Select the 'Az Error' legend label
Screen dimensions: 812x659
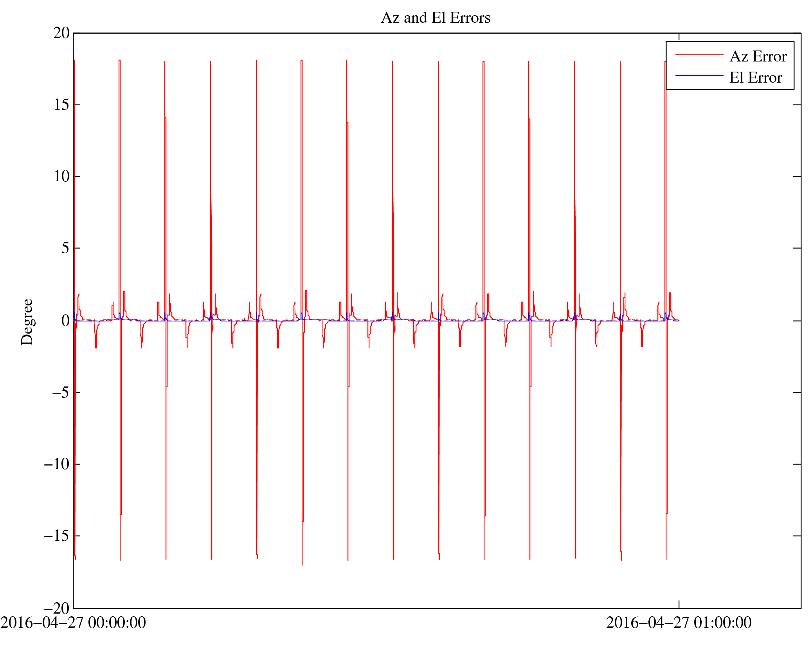coord(758,57)
